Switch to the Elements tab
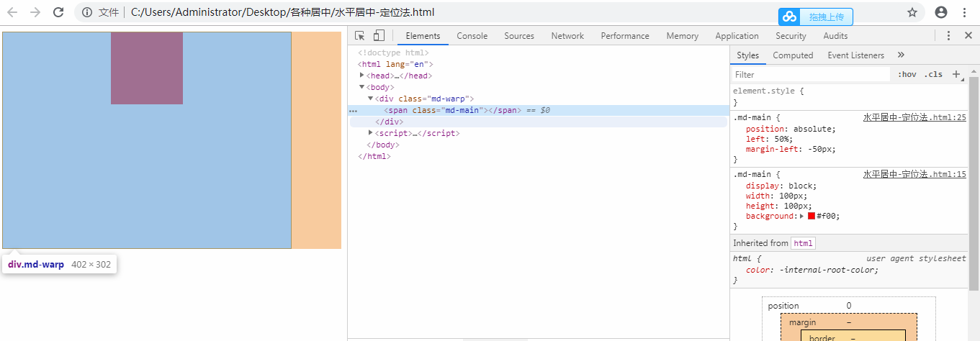The width and height of the screenshot is (980, 341). [x=423, y=36]
